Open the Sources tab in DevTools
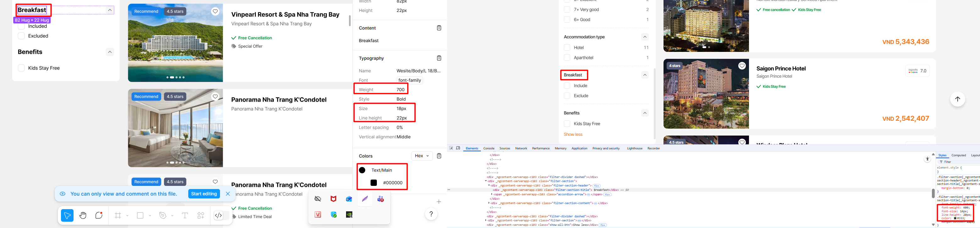 [505, 148]
